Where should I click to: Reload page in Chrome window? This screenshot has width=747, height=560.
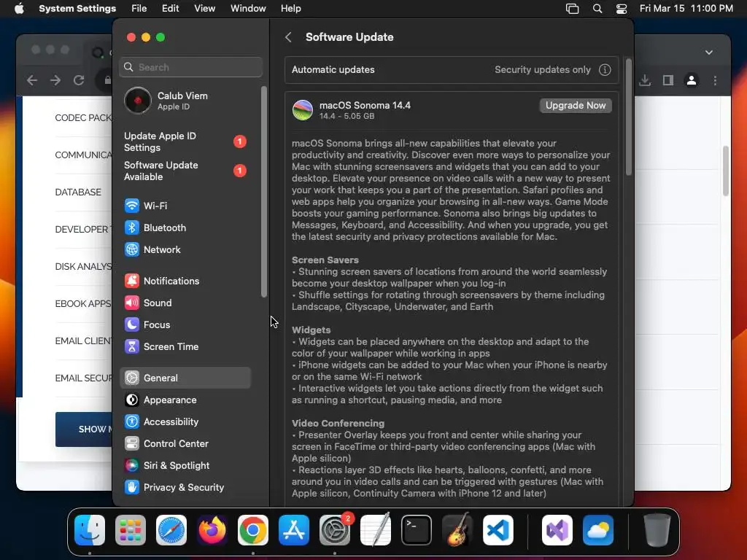pos(79,80)
